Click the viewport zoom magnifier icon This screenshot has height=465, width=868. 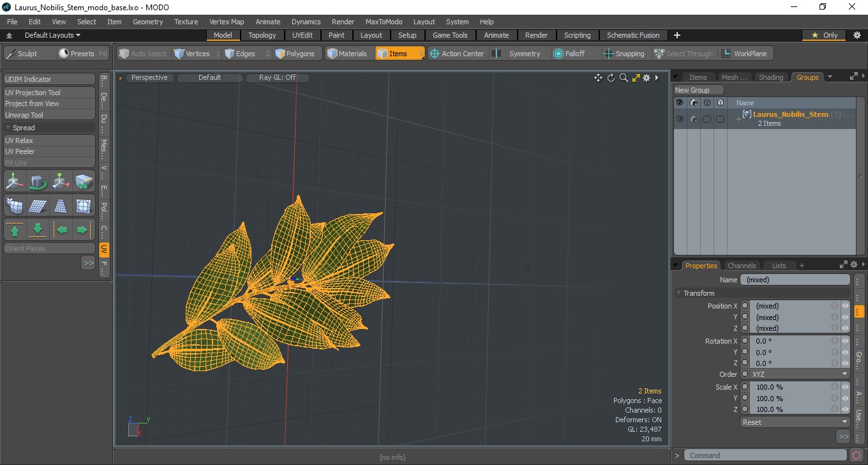coord(624,78)
